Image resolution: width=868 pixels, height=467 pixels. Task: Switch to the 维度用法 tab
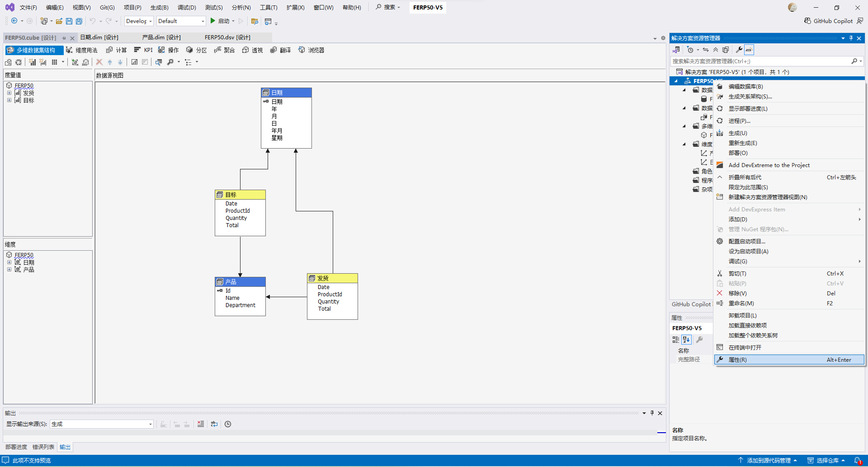point(82,50)
